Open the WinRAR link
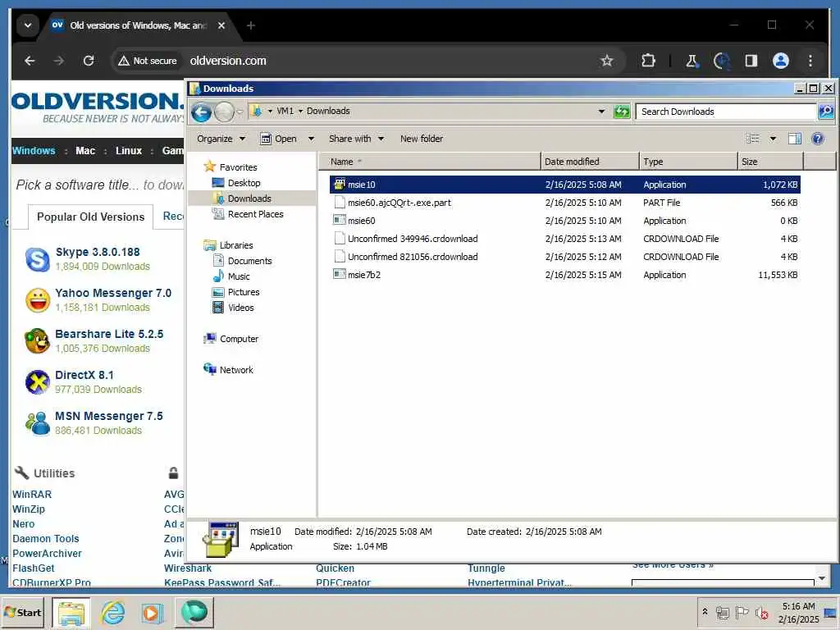Viewport: 840px width, 630px height. (x=32, y=495)
